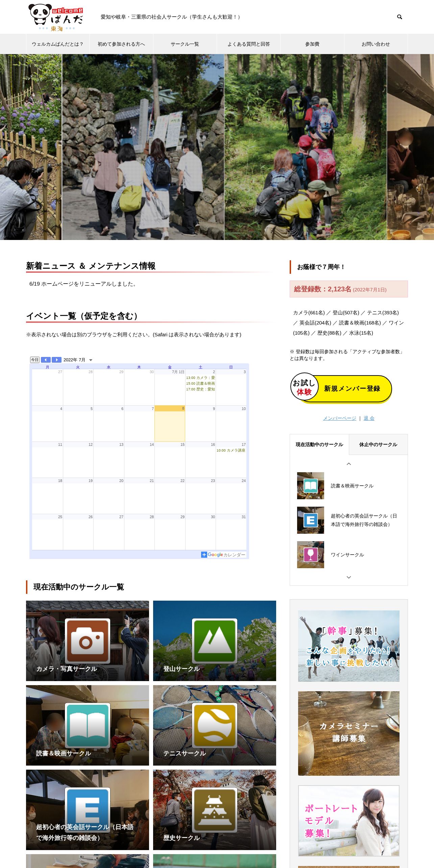Click the カメラセミナー講師募集 banner
This screenshot has width=434, height=868.
pyautogui.click(x=349, y=733)
